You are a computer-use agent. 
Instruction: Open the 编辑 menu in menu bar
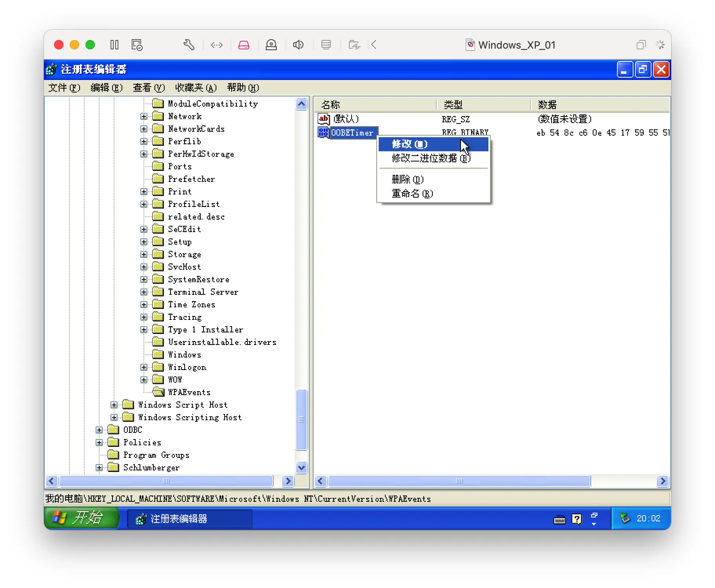(x=106, y=88)
